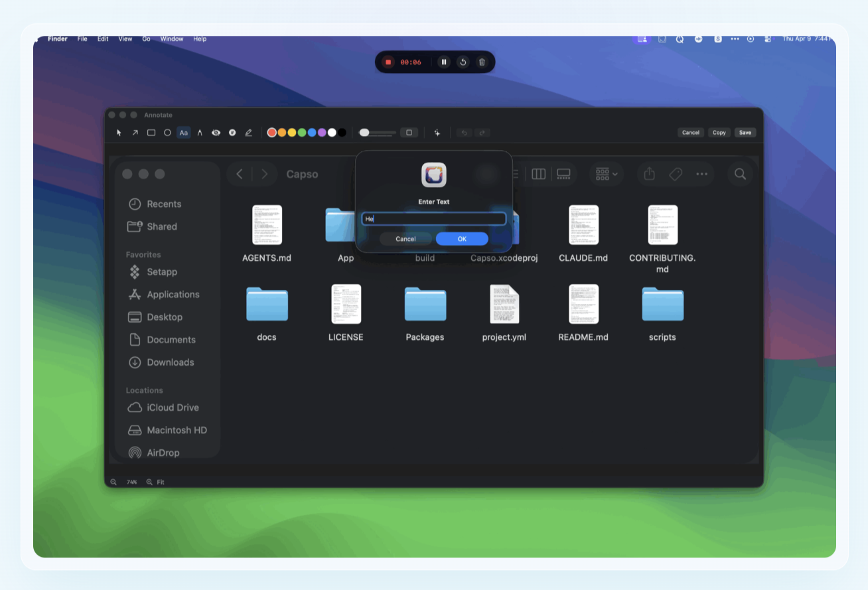The image size is (868, 590).
Task: Click the Finder search magnifier icon
Action: tap(741, 174)
